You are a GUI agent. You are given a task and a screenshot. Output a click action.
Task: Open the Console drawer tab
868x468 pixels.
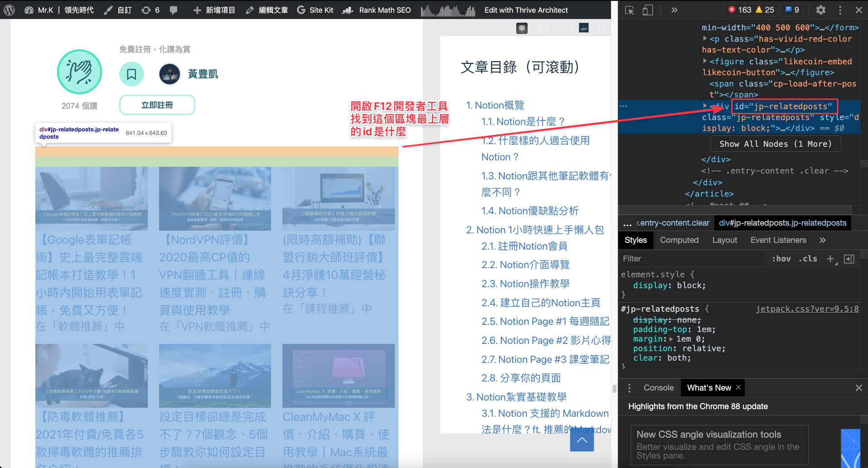(x=659, y=388)
